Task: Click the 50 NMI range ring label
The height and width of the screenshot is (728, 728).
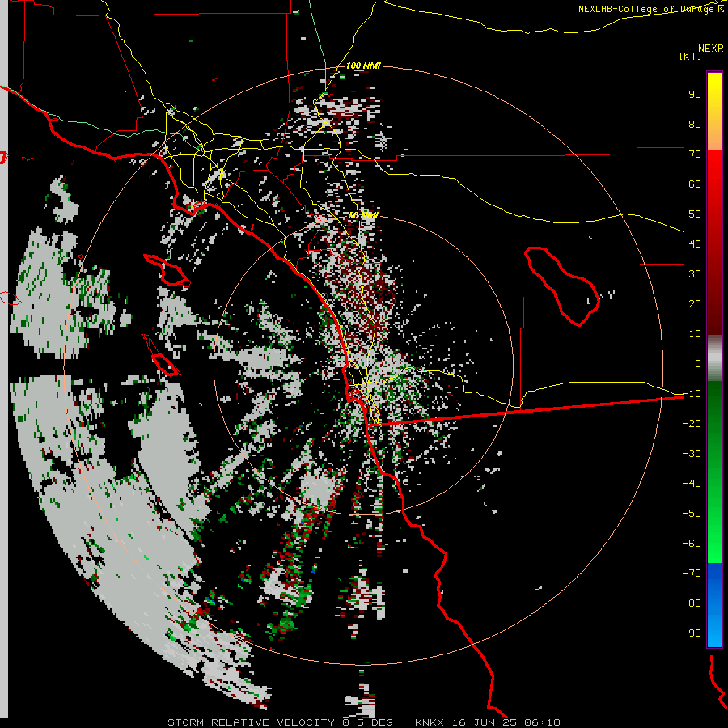Action: pyautogui.click(x=363, y=215)
